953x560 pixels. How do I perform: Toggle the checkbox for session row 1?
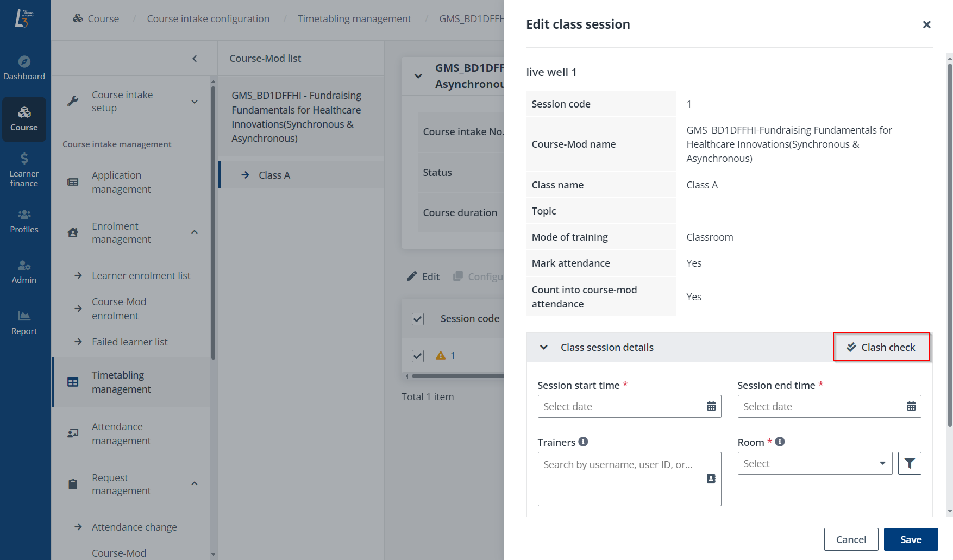pos(418,356)
